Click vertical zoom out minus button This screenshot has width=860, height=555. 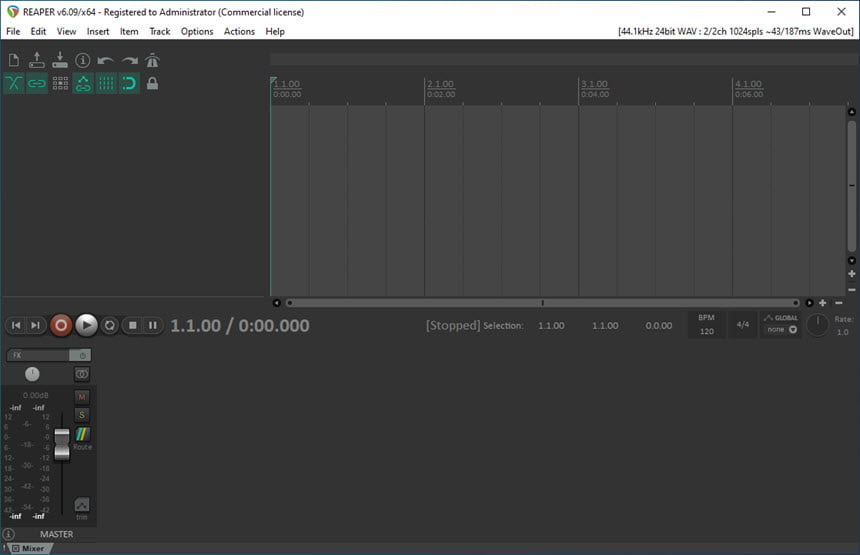point(852,290)
